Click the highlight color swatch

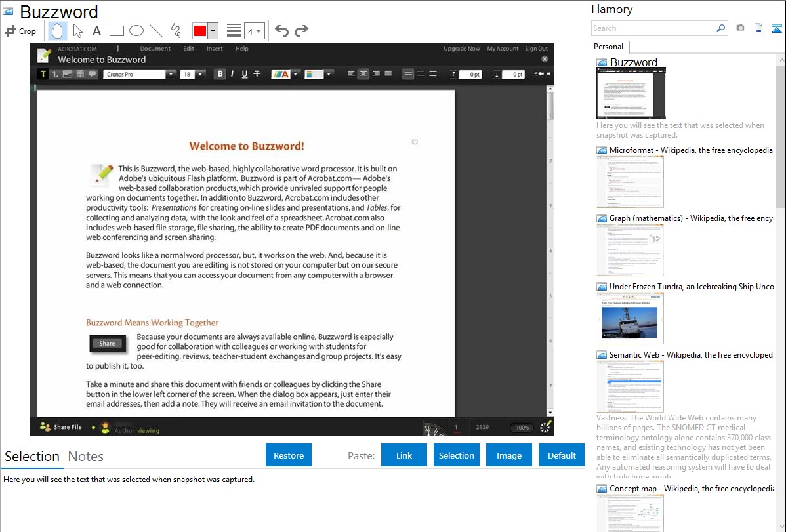coord(314,74)
